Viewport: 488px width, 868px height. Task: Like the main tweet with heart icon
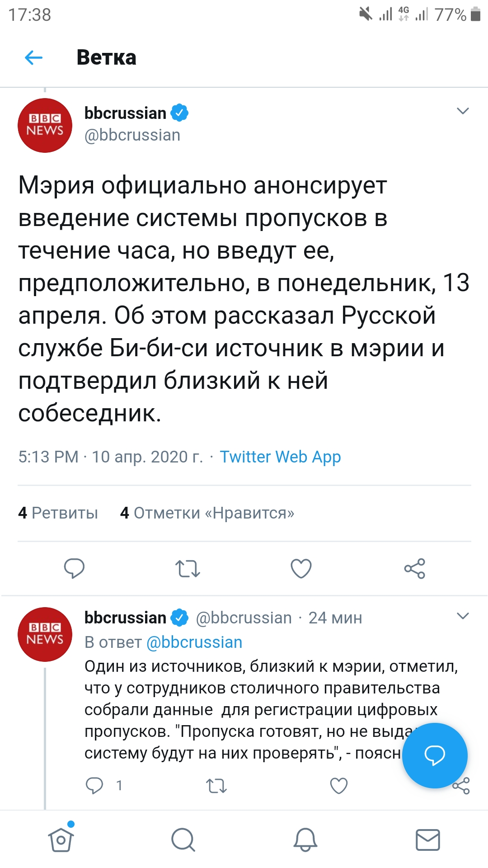click(301, 568)
